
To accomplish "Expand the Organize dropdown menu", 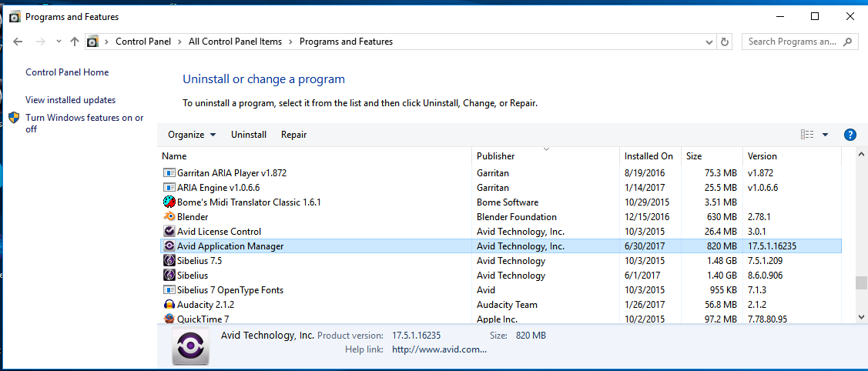I will (192, 135).
